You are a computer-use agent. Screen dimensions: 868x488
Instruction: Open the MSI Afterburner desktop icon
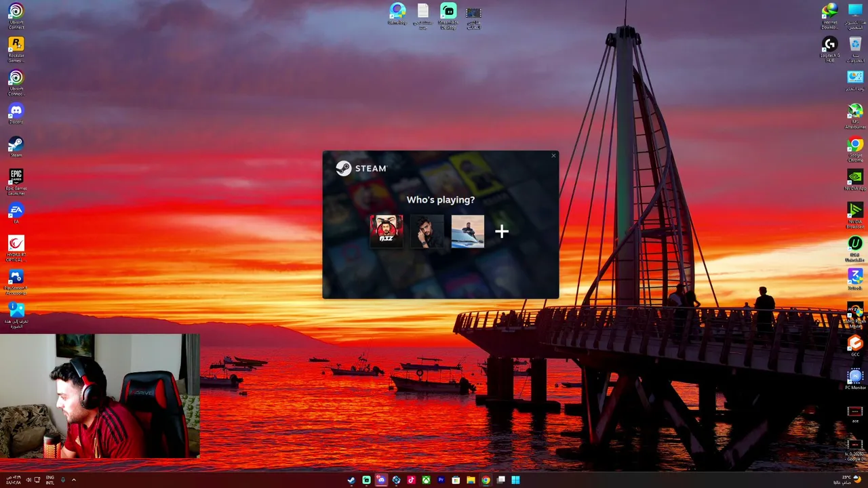point(855,116)
